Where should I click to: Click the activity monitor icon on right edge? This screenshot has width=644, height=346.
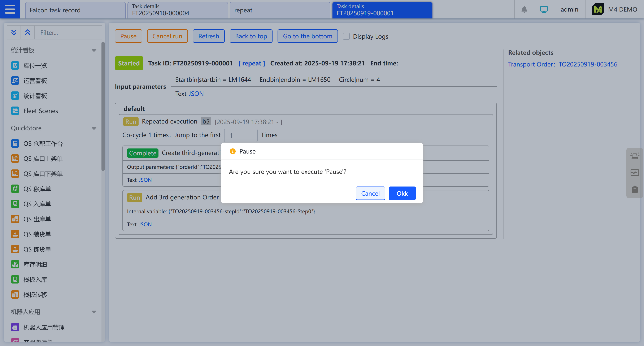(635, 173)
